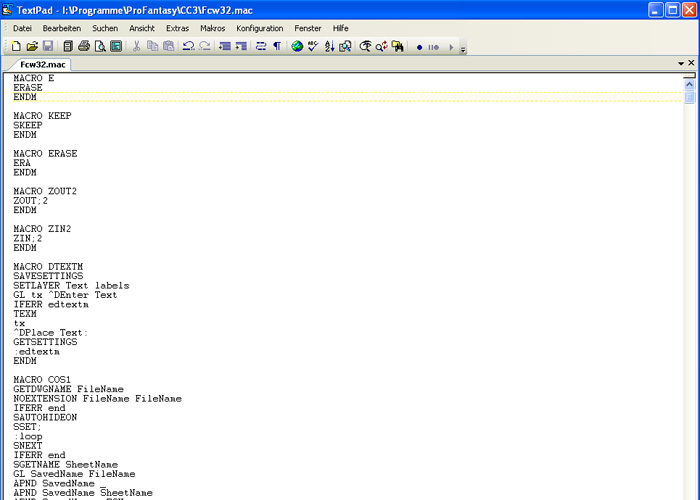Open document tab list dropdown arrow

(x=681, y=63)
